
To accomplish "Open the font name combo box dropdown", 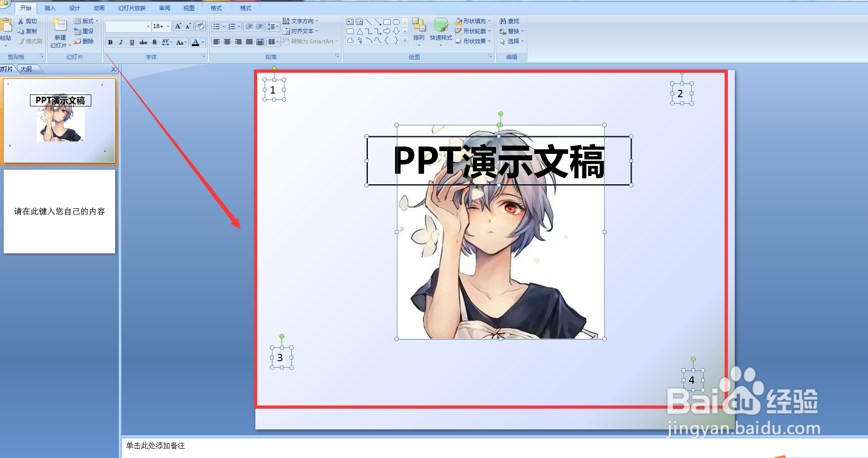I will (x=148, y=26).
